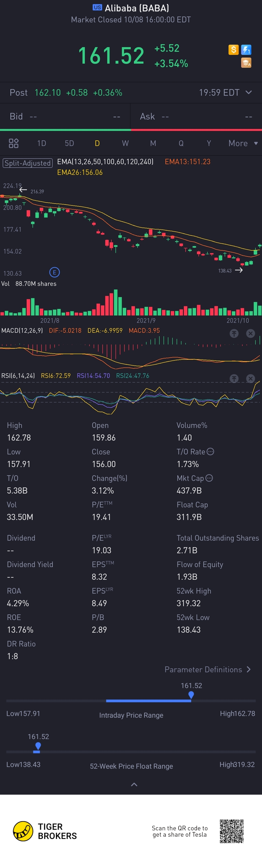
Task: Toggle the Split-Adjusted setting
Action: pyautogui.click(x=28, y=163)
